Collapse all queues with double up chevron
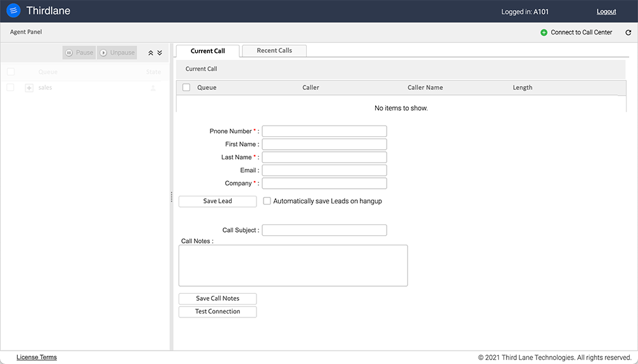 pyautogui.click(x=151, y=53)
